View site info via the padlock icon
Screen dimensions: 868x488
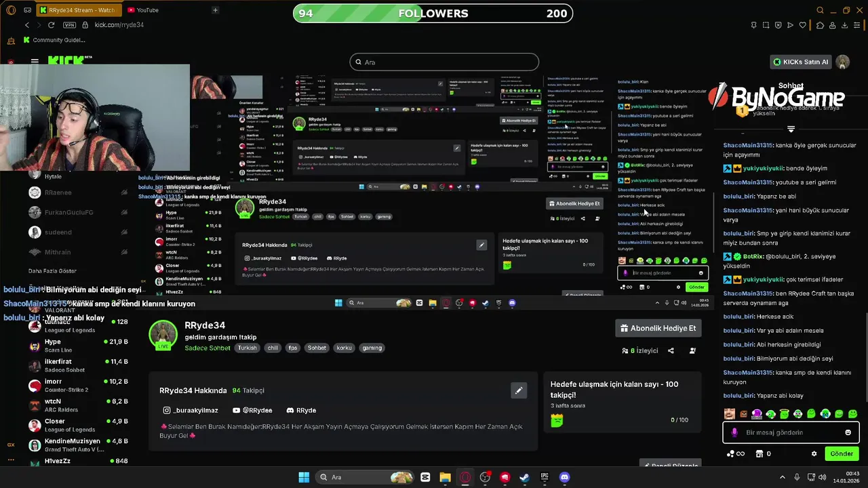click(x=85, y=25)
